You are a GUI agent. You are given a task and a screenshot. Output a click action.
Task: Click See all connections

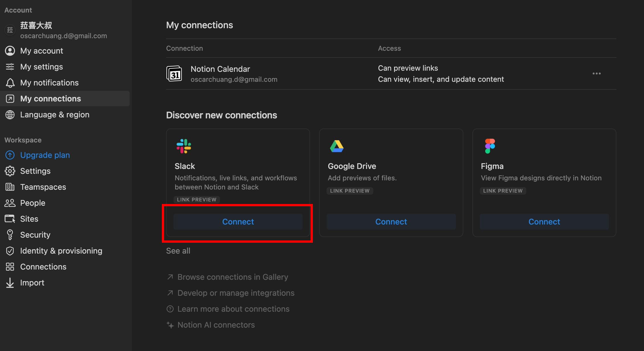[178, 251]
